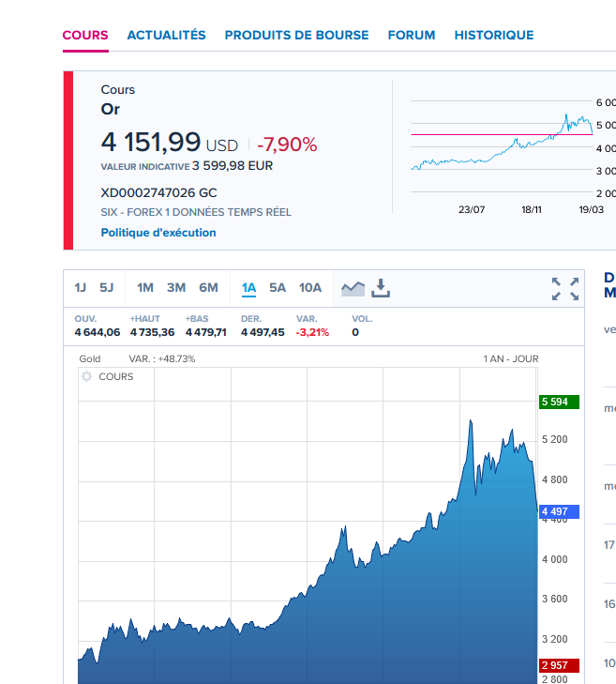Open the Politique d'exécution link

coord(158,233)
